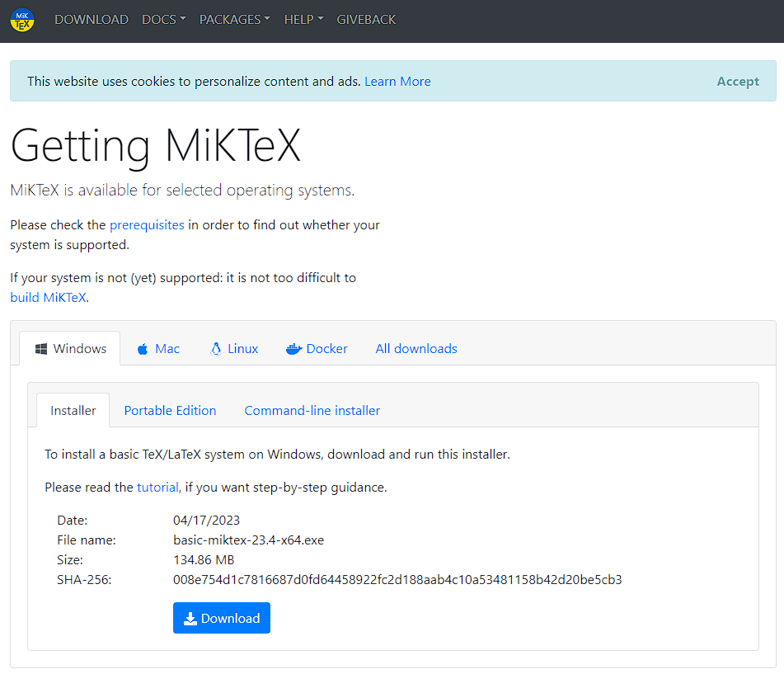Follow the prerequisites link
Image resolution: width=784 pixels, height=674 pixels.
pos(147,225)
